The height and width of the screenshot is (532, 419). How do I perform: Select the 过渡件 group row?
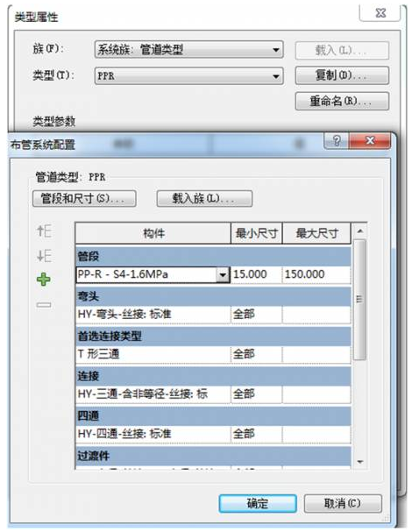[x=213, y=456]
